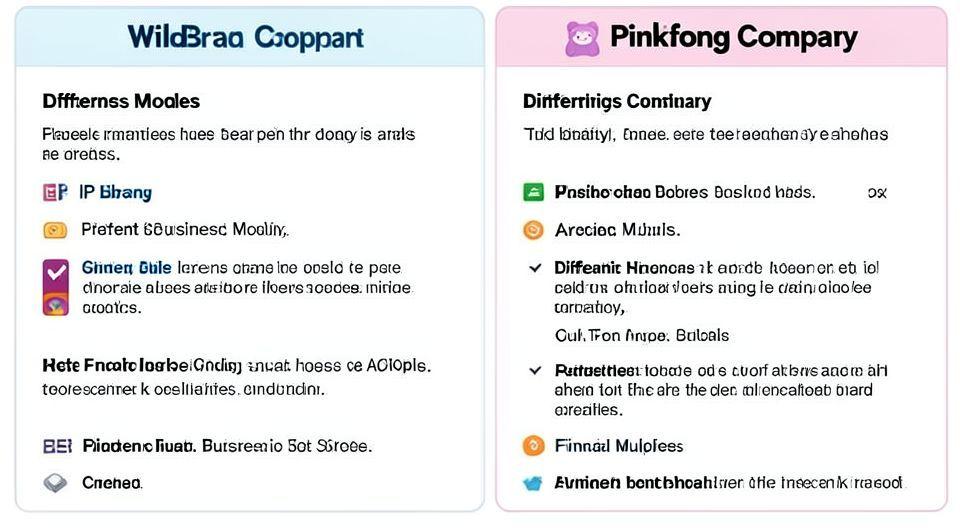Click the gray diamond icon beside Cneheo
This screenshot has height=528, width=960.
coord(55,483)
